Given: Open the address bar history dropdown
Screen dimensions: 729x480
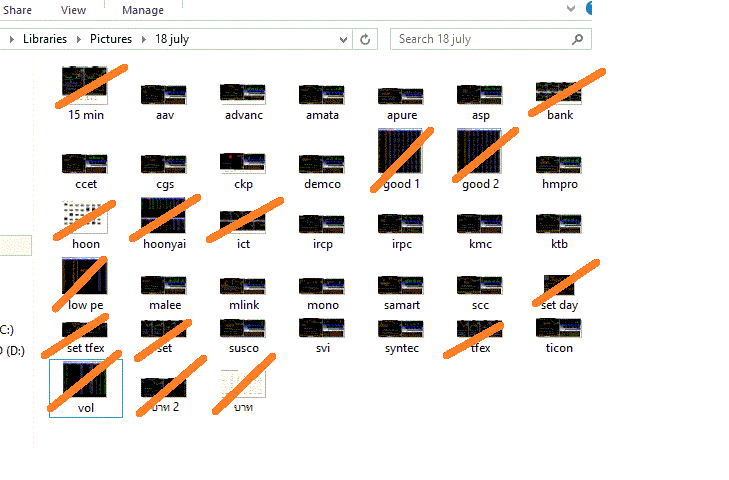Looking at the screenshot, I should [343, 40].
